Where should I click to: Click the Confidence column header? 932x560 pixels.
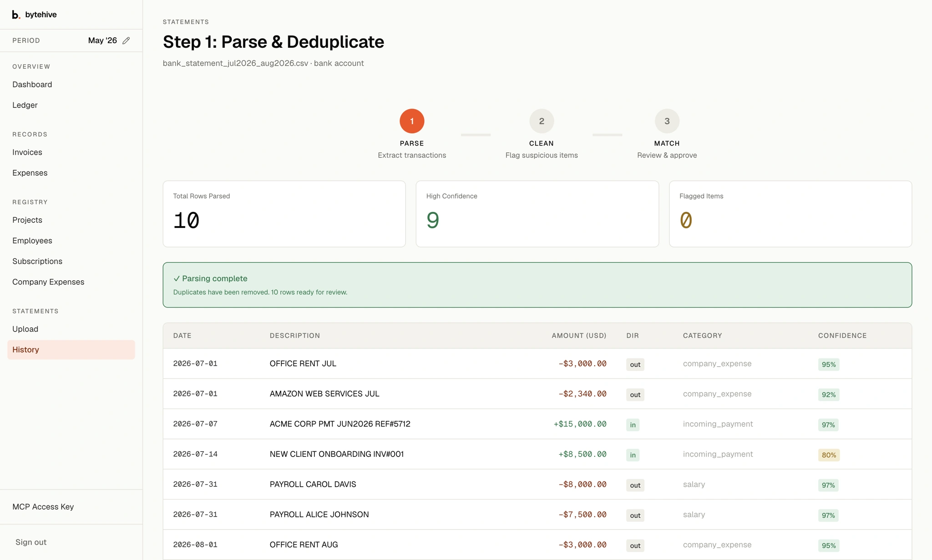[842, 336]
